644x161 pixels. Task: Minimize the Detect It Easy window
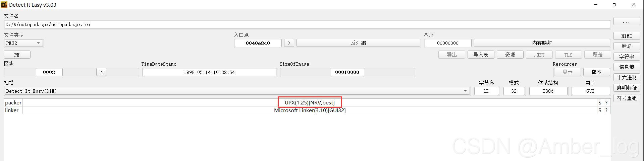[x=596, y=5]
